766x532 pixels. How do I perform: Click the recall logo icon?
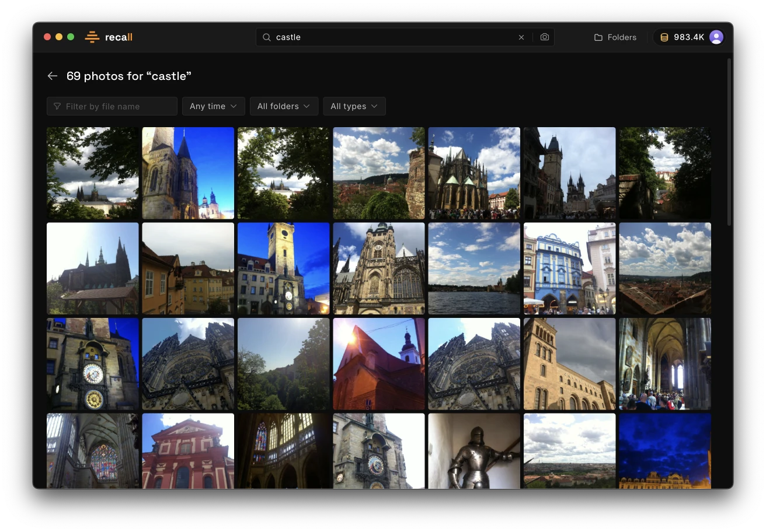[x=92, y=37]
